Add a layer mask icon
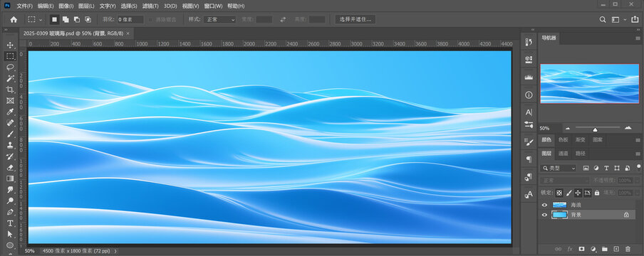Image resolution: width=644 pixels, height=256 pixels. point(581,249)
